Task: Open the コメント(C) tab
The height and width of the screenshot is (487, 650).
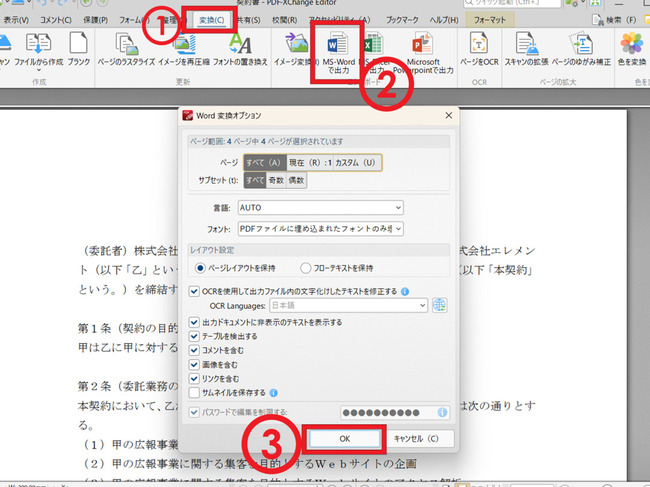Action: pyautogui.click(x=56, y=20)
